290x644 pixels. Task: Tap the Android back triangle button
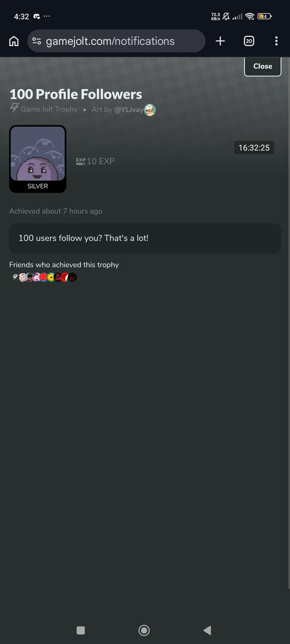207,630
